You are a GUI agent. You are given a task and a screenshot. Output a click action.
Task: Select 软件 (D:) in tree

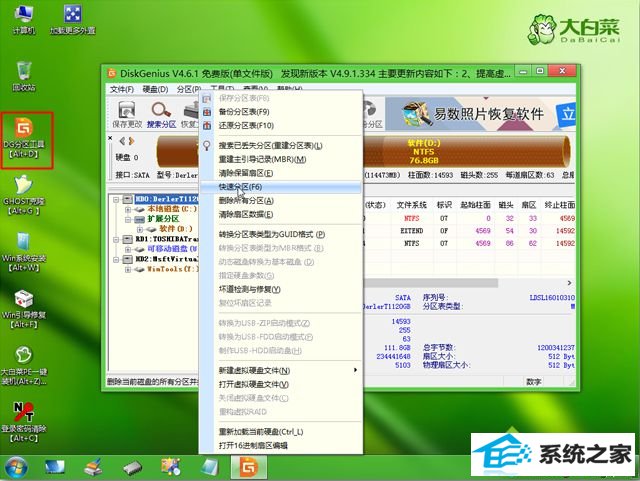(176, 229)
